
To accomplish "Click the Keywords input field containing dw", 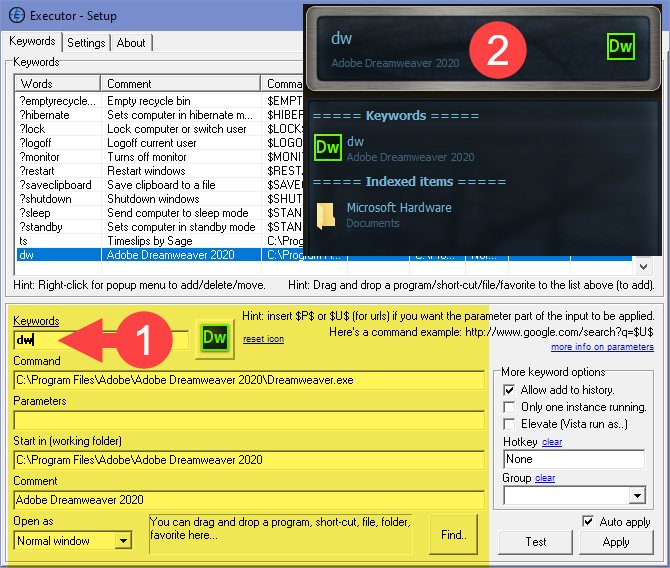I will (x=101, y=340).
